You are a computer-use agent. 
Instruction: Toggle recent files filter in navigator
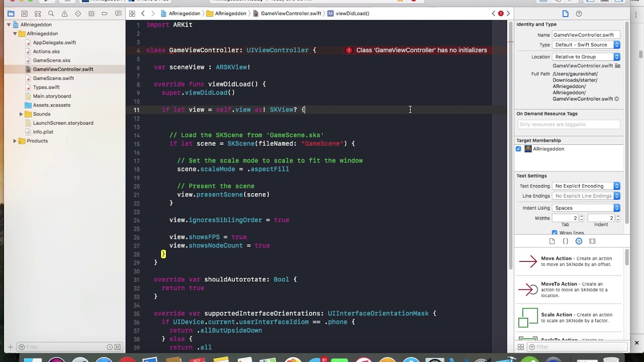point(110,347)
